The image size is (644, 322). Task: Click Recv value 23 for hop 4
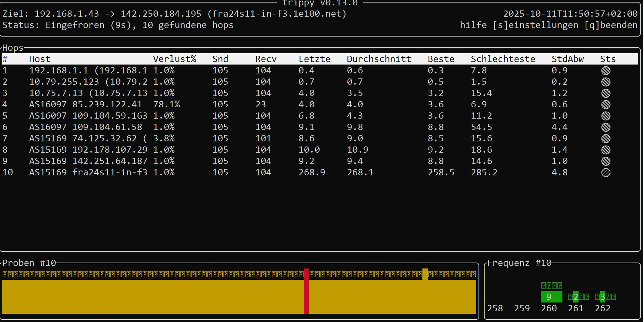[x=261, y=105]
